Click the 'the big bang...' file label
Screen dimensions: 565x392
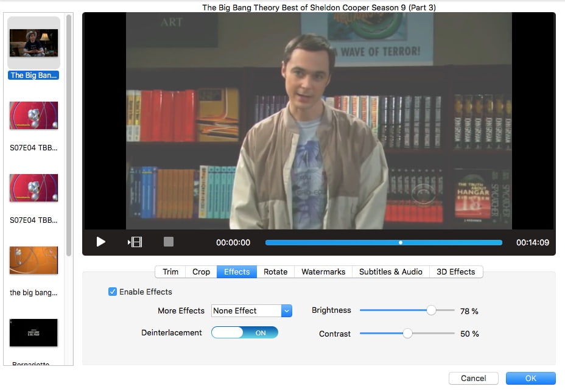pyautogui.click(x=33, y=293)
